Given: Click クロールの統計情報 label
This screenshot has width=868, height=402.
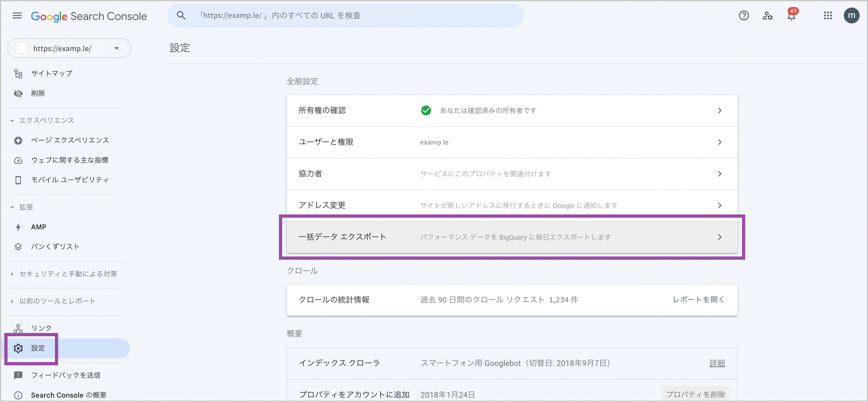Looking at the screenshot, I should [x=334, y=299].
